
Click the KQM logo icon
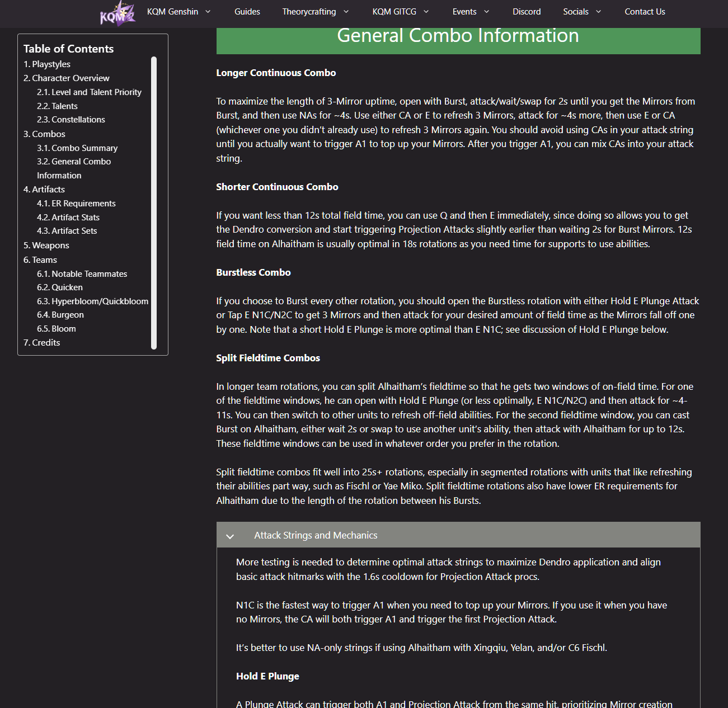pos(118,13)
